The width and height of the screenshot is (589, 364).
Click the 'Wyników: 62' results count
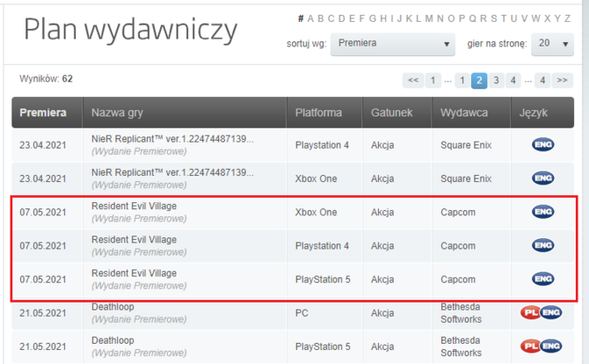(x=46, y=79)
